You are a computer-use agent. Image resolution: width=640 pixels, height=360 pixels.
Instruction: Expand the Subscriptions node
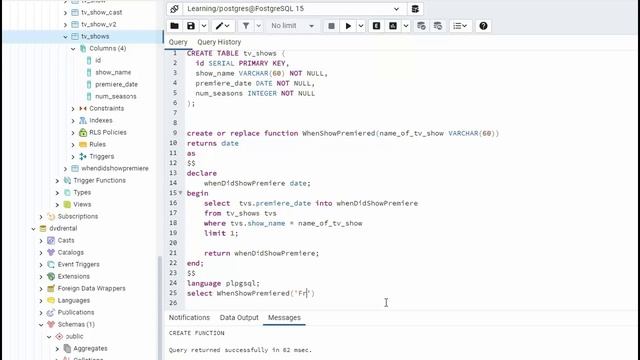tap(41, 216)
